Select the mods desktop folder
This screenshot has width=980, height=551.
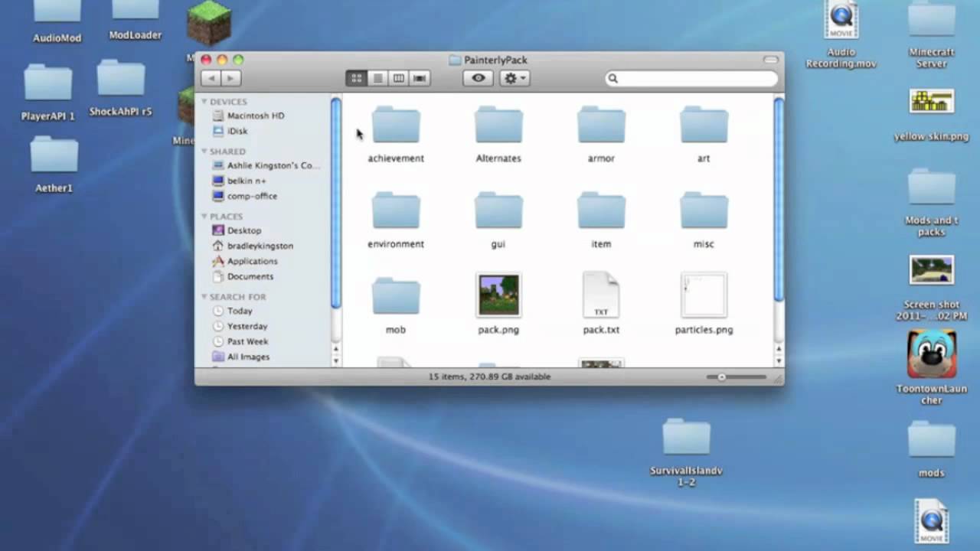coord(932,440)
